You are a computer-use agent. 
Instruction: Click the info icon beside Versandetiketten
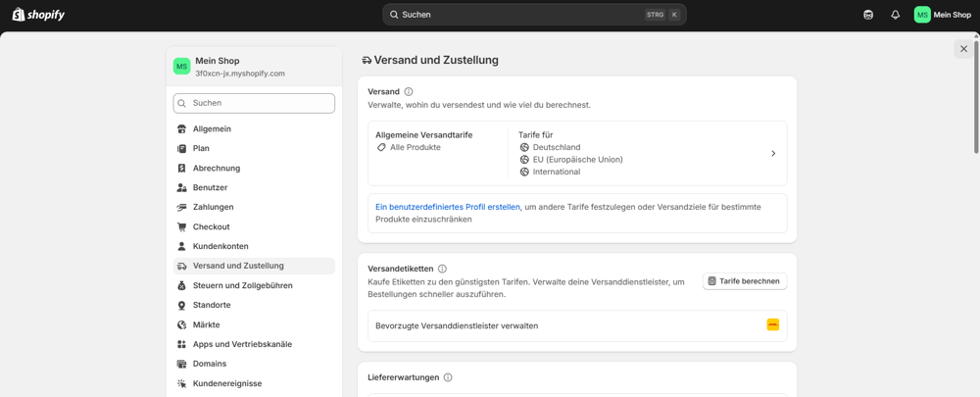tap(442, 269)
